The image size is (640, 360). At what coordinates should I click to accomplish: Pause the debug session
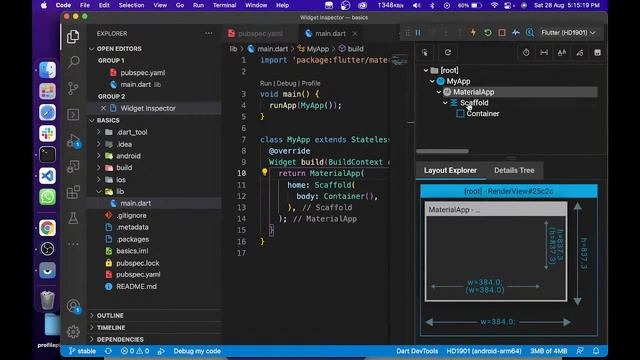418,33
